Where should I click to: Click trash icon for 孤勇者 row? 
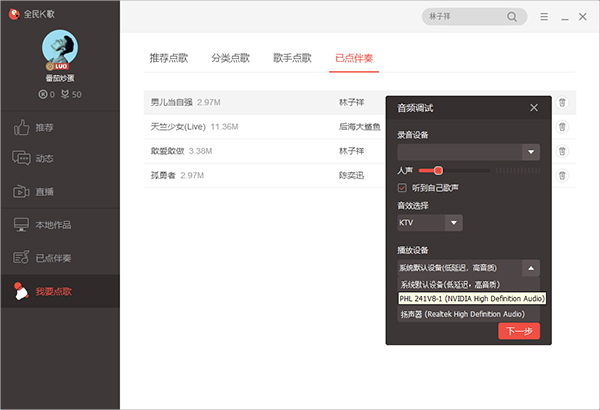click(562, 176)
